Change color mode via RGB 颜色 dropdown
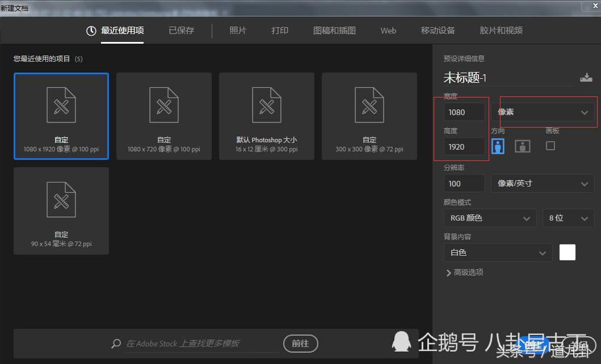 (489, 218)
